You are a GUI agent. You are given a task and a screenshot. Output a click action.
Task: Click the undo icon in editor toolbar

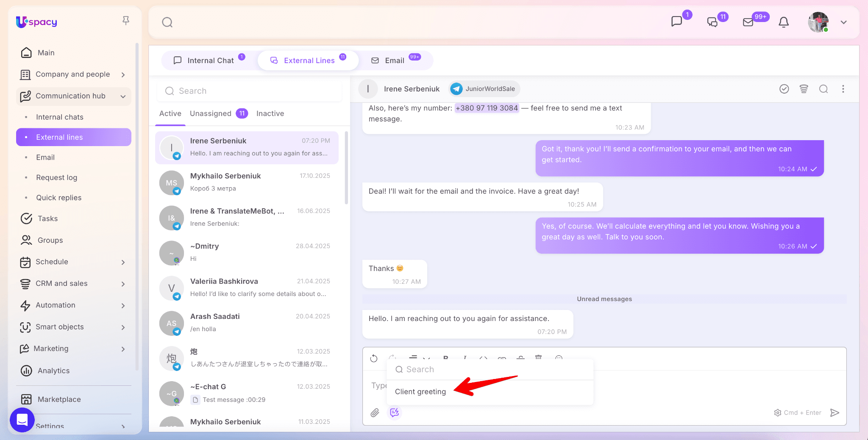(374, 358)
